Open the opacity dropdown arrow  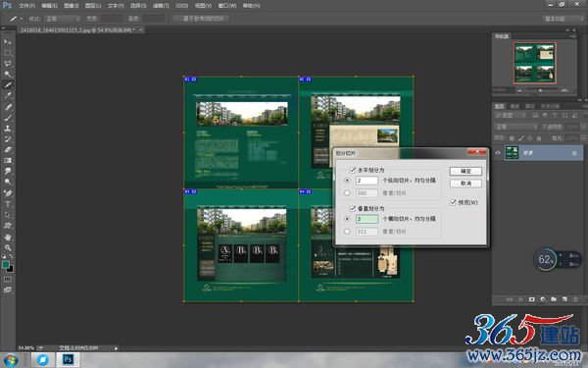tap(584, 127)
